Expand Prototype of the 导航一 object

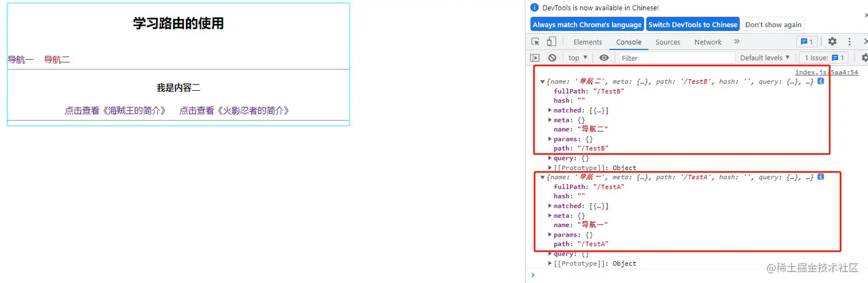(550, 263)
